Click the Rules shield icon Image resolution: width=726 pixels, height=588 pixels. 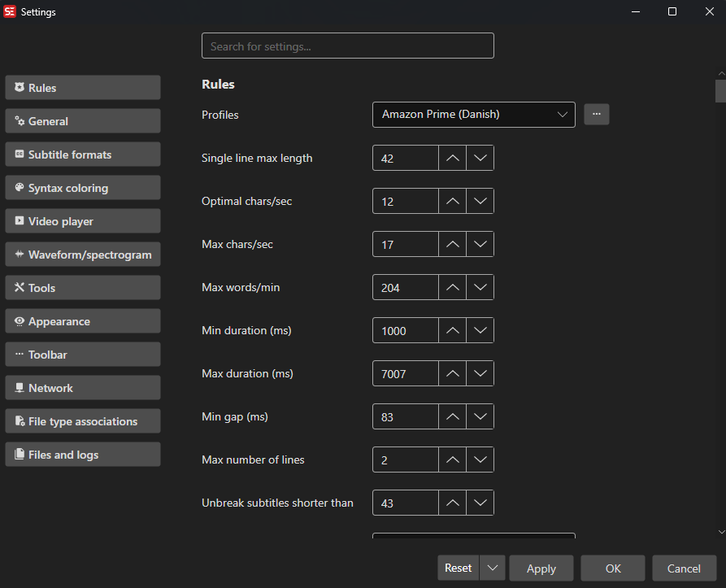[20, 87]
